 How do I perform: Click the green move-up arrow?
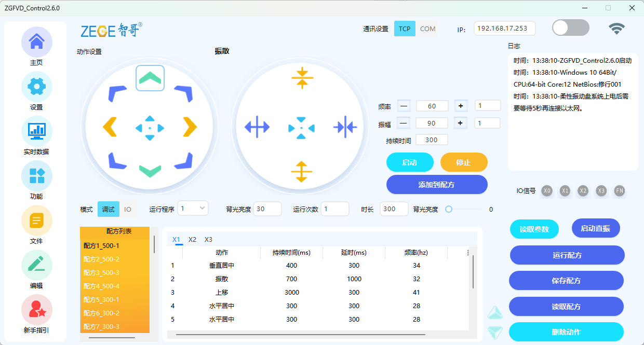coord(150,78)
